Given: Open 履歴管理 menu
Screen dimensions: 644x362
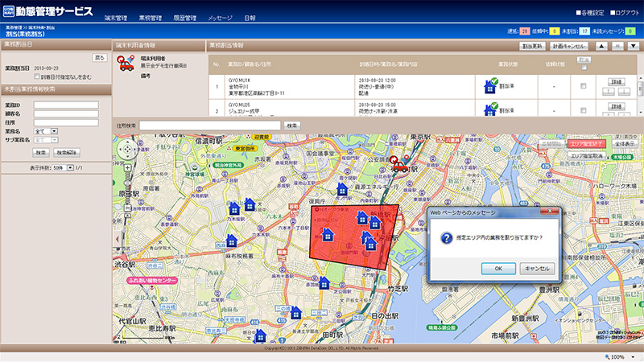Looking at the screenshot, I should (185, 18).
